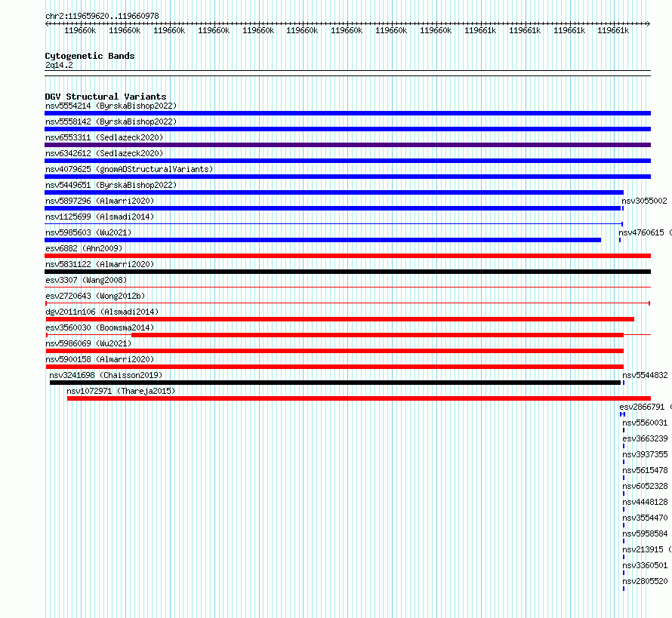Click the ruler's left end arrow
Image resolution: width=672 pixels, height=618 pixels.
click(x=47, y=24)
